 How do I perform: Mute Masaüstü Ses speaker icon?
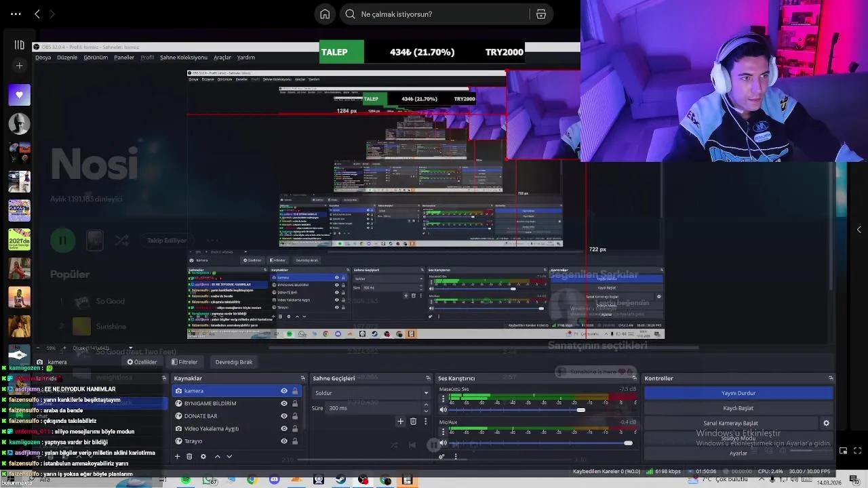[443, 409]
